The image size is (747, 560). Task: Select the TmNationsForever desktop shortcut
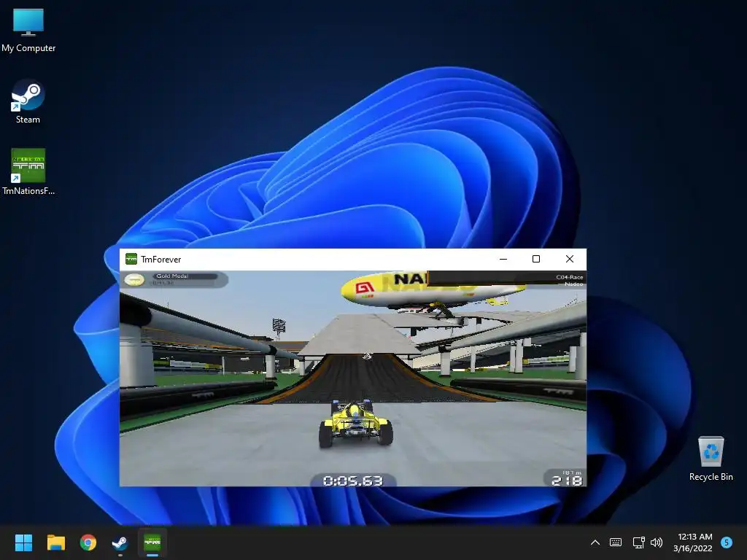click(x=28, y=172)
